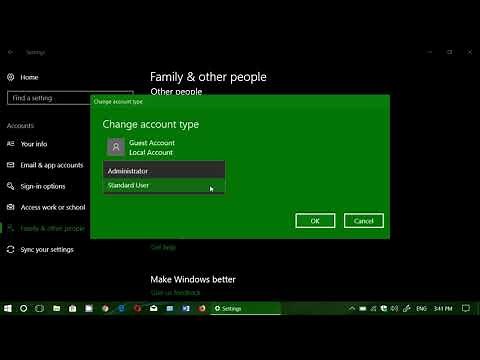Click the Access work or school briefcase icon
Screen dimensions: 480x360
tap(11, 207)
